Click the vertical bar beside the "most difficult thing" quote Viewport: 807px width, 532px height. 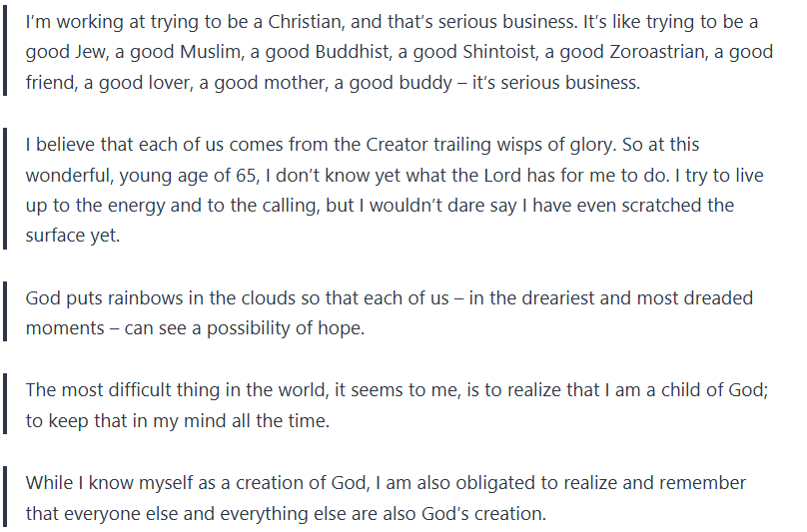click(5, 404)
